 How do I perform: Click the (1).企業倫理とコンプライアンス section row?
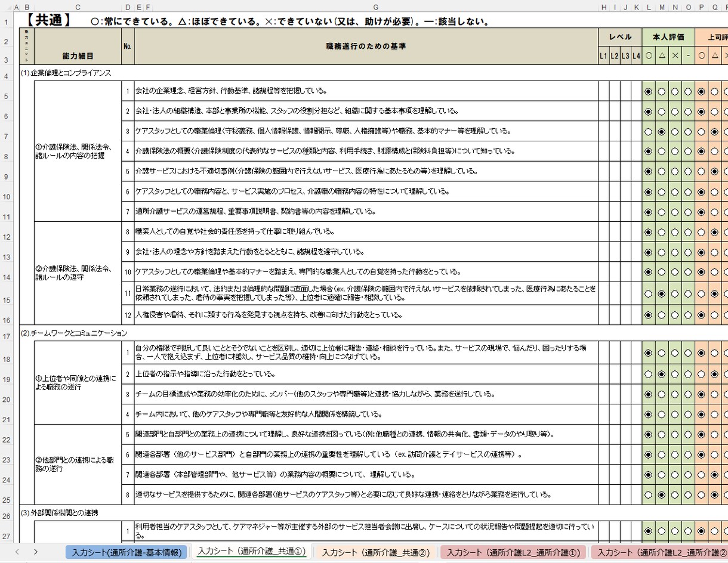coord(66,73)
